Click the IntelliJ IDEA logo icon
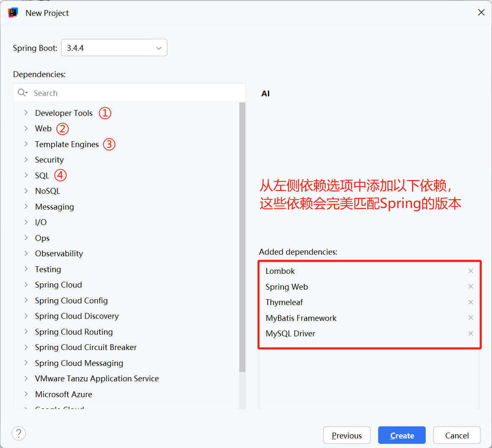The width and height of the screenshot is (492, 448). [13, 13]
